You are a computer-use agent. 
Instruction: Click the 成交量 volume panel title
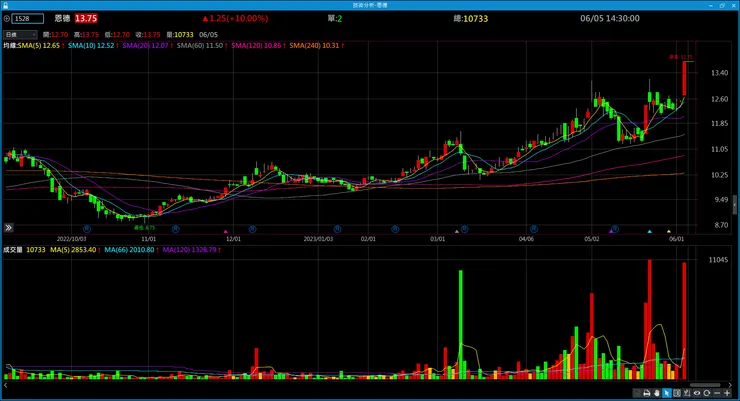coord(13,250)
